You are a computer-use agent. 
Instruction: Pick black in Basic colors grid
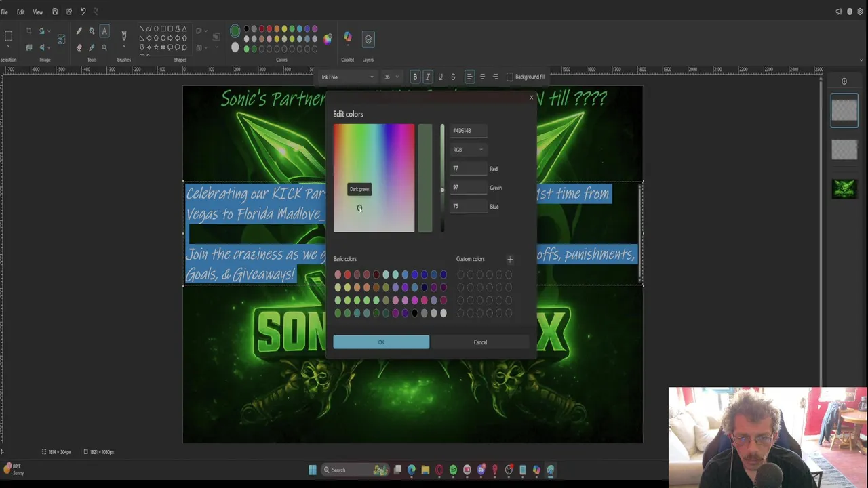pos(414,313)
